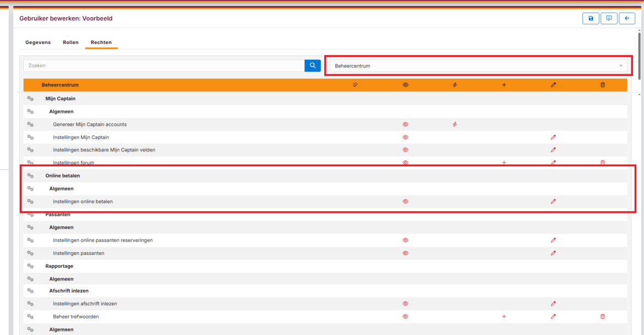Click link icon beside Rapportage group
This screenshot has height=335, width=644.
click(31, 266)
